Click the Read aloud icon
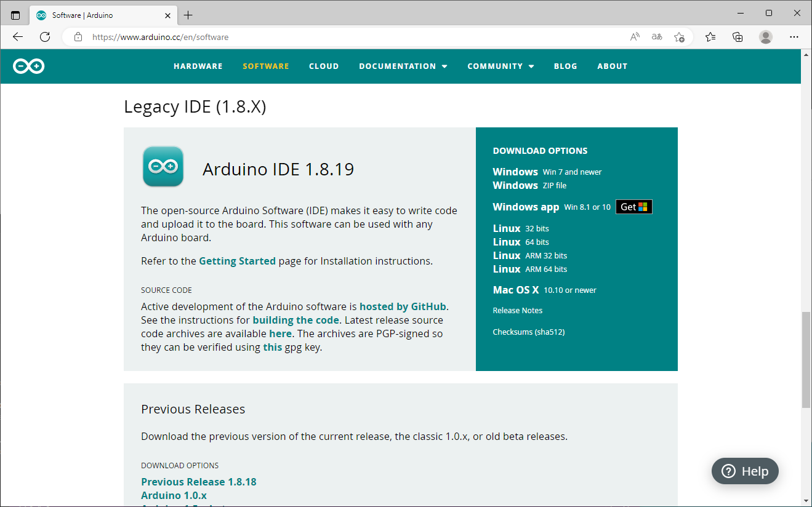 pyautogui.click(x=635, y=37)
